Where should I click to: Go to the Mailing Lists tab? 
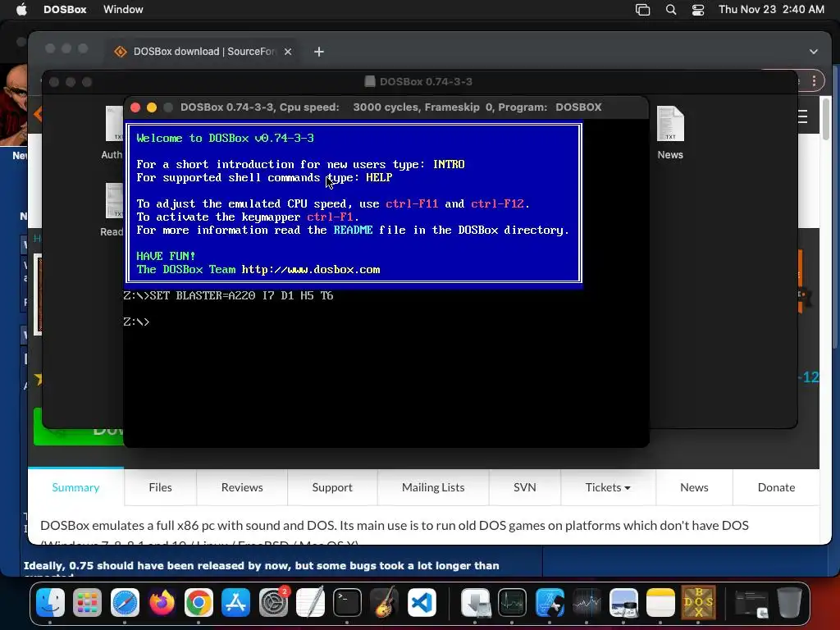coord(433,487)
